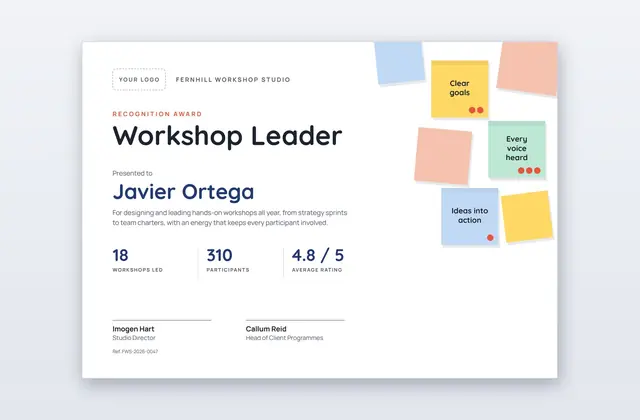Click the YOUR LOGO placeholder box
This screenshot has height=420, width=640.
139,79
